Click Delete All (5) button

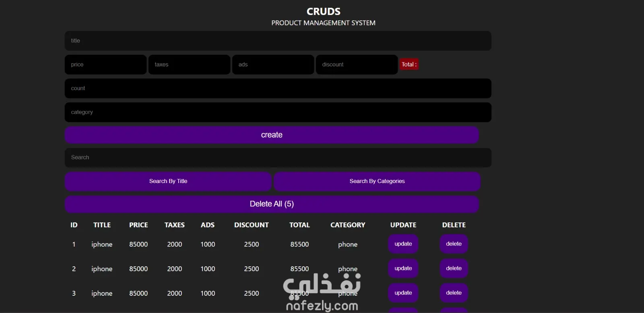coord(272,204)
